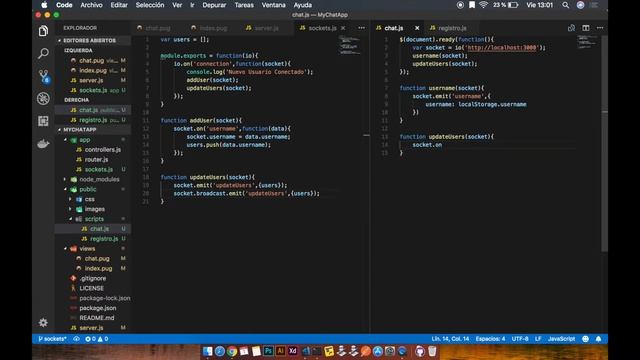Screen dimensions: 640x360
Task: Launch Photoshop from the Dock
Action: click(268, 351)
